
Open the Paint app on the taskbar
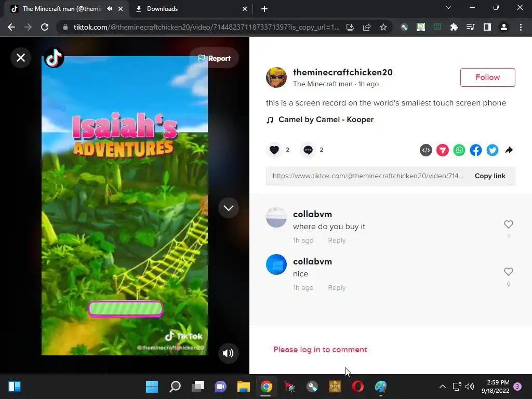point(381,387)
